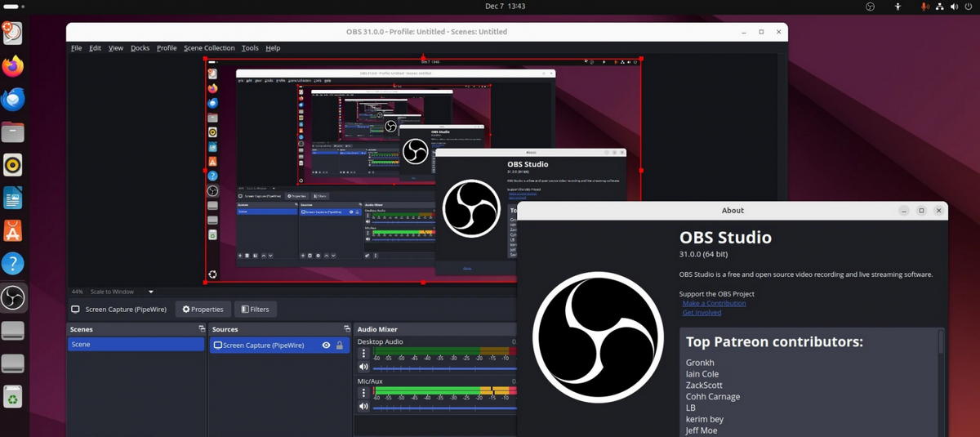The height and width of the screenshot is (437, 980).
Task: Open the Desktop Audio three-dot options menu
Action: pos(363,354)
